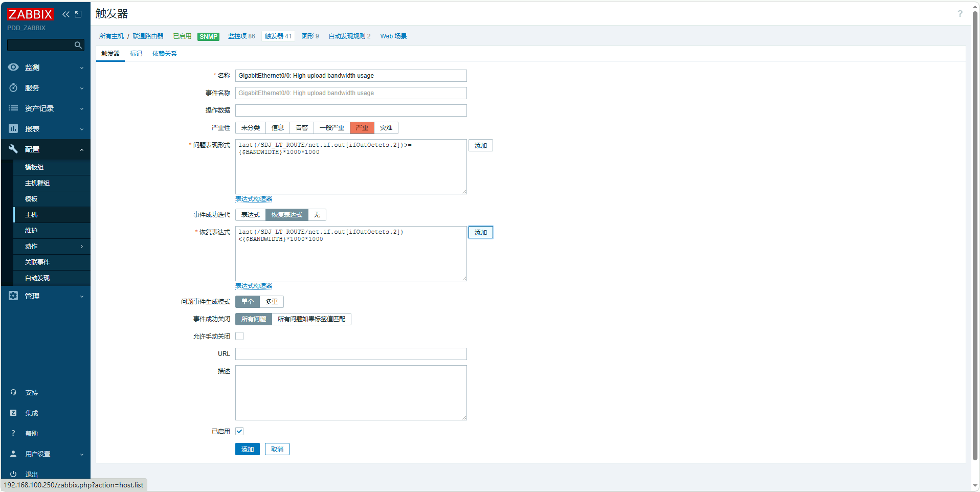Uncheck the 已启用 checkbox
The height and width of the screenshot is (492, 980).
tap(239, 432)
